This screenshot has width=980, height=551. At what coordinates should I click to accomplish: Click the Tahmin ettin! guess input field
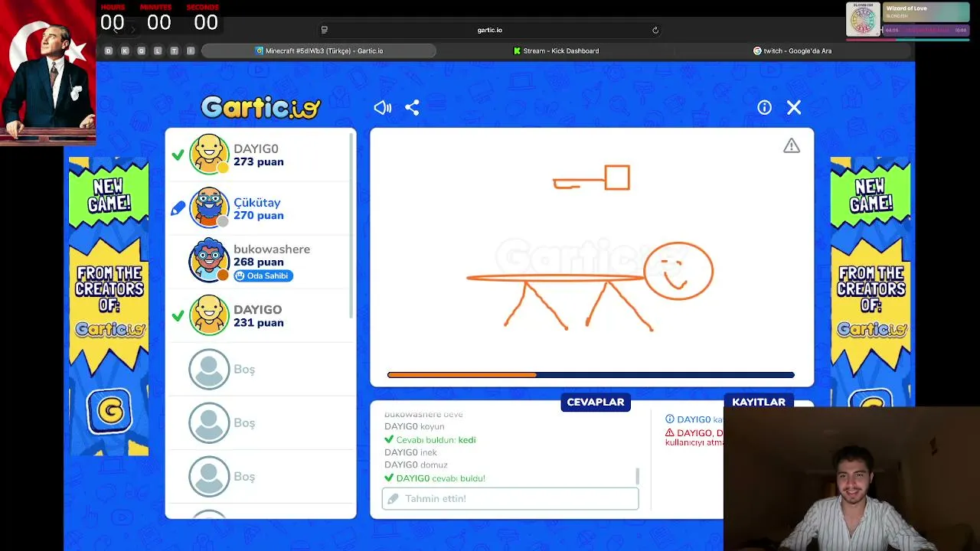510,498
